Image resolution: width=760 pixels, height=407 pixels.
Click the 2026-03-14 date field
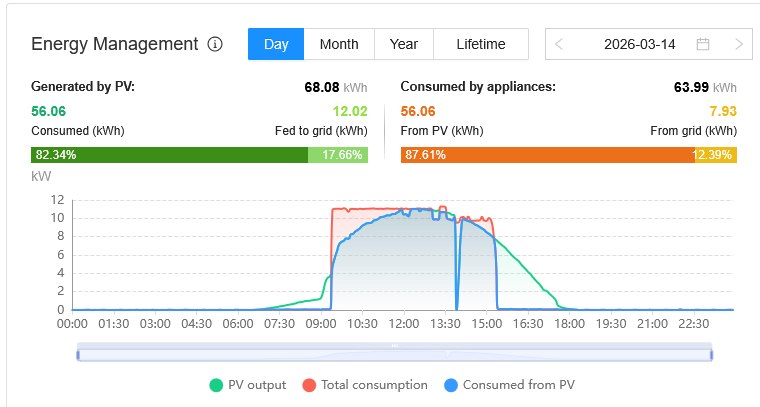click(x=640, y=44)
